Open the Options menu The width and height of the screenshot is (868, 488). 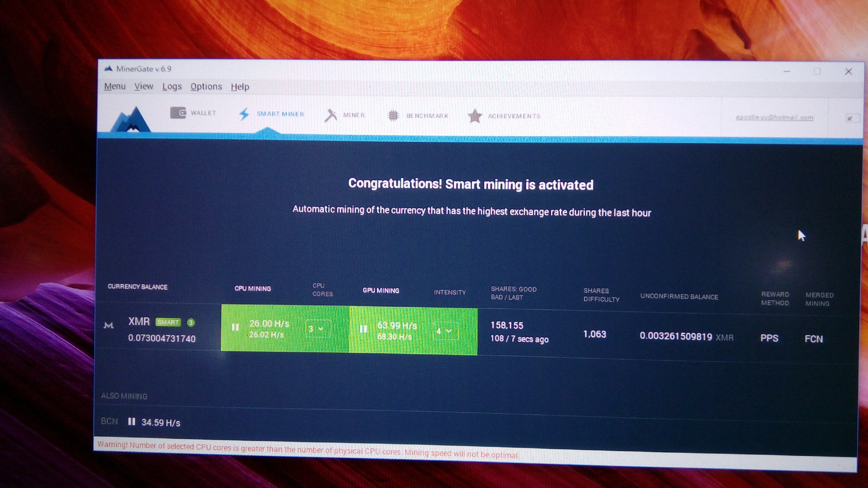(206, 87)
